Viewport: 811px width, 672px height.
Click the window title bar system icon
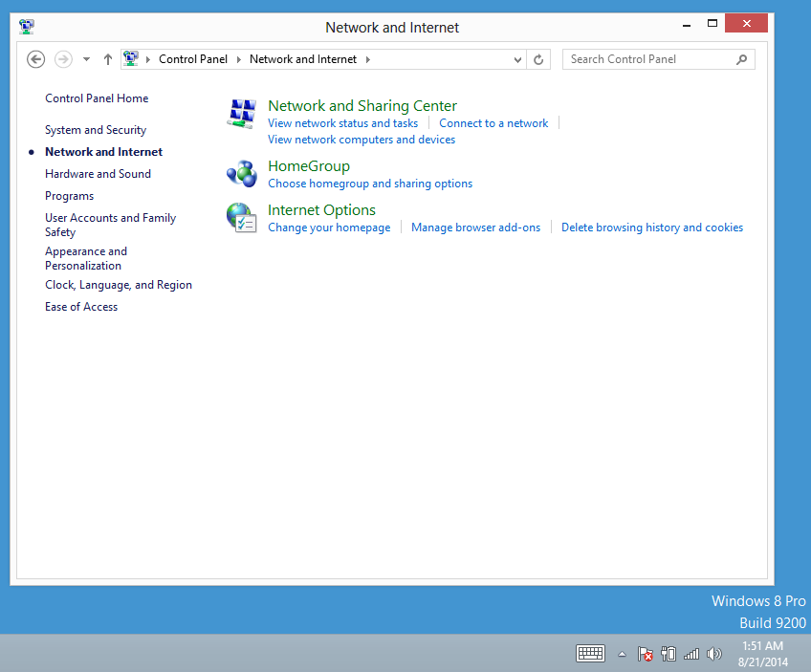(27, 27)
